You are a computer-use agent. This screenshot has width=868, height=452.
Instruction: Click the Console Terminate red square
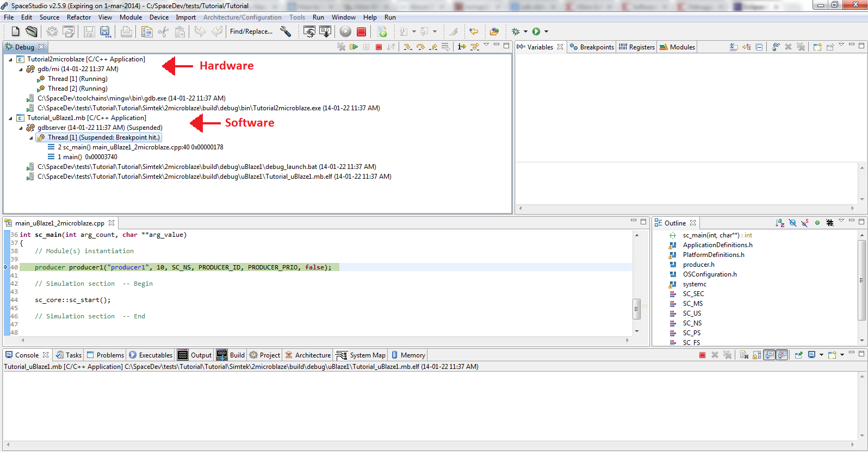(x=702, y=355)
